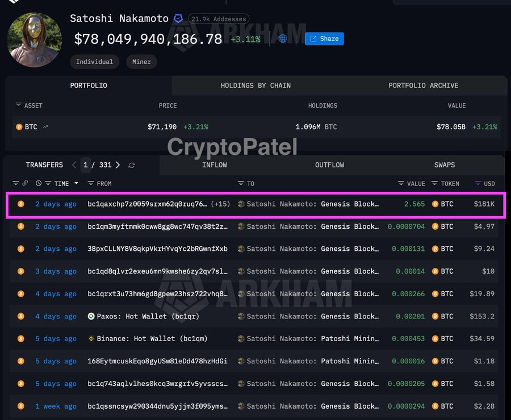Open the Satoshi Nakamoto profile picture

35,40
